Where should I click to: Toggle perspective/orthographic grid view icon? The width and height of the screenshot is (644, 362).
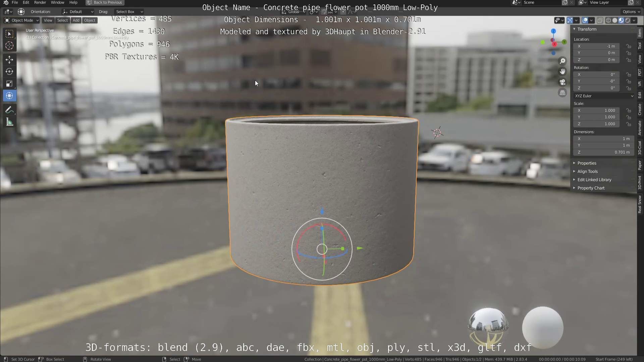click(x=562, y=93)
